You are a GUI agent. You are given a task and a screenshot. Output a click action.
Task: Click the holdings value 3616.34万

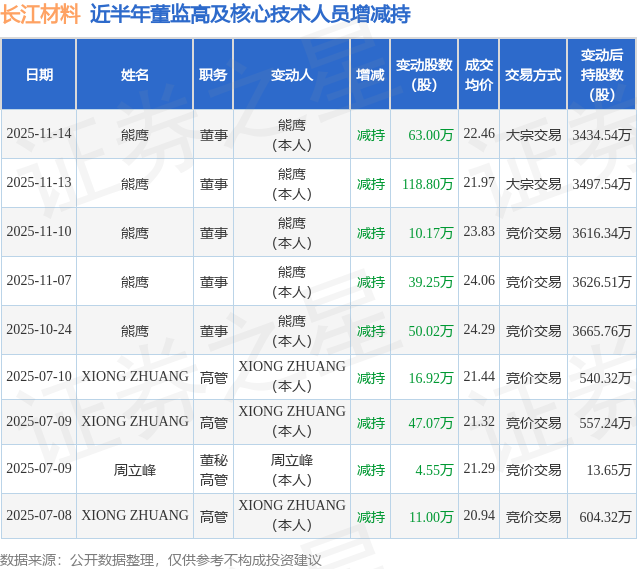point(602,233)
